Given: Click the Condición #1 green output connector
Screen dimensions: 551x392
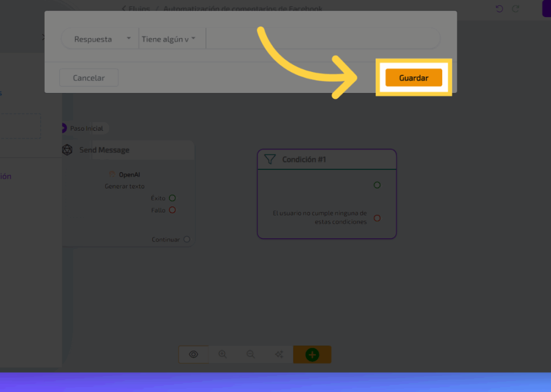Looking at the screenshot, I should click(x=377, y=185).
